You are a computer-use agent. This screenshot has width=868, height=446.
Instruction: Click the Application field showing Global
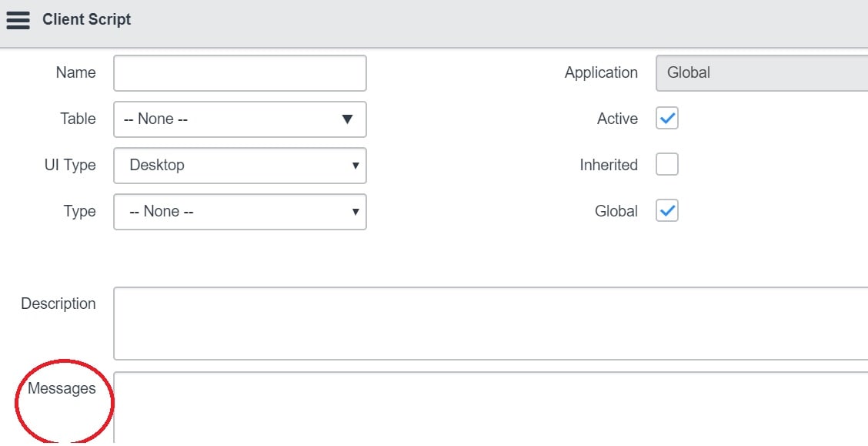pos(758,72)
